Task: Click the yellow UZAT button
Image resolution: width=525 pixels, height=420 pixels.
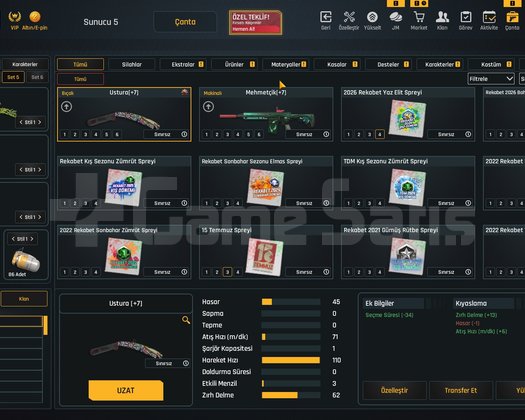Action: 126,391
